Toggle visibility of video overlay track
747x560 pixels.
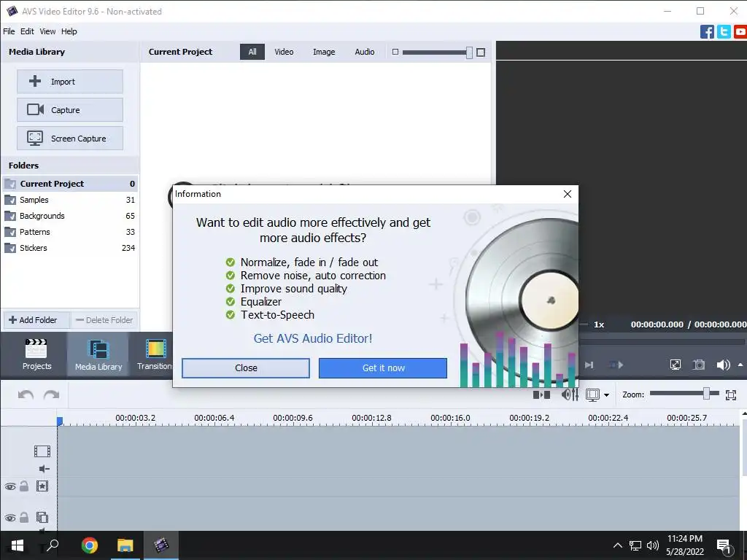coord(10,518)
